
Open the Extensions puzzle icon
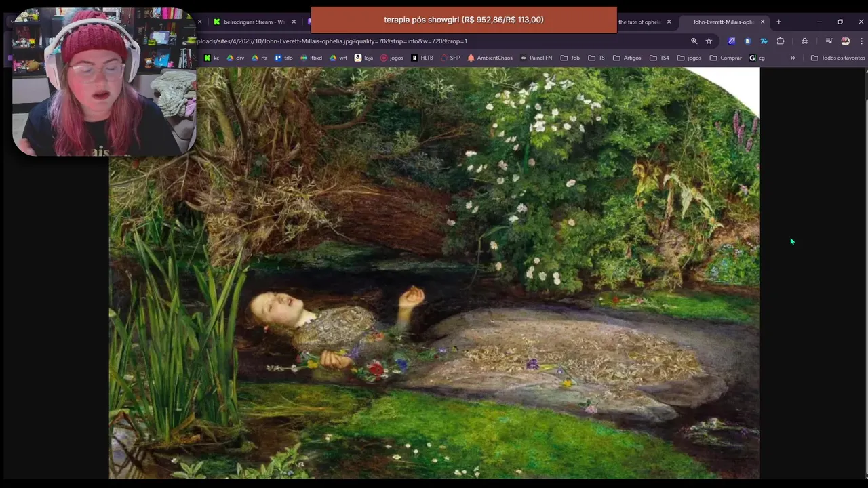coord(781,41)
